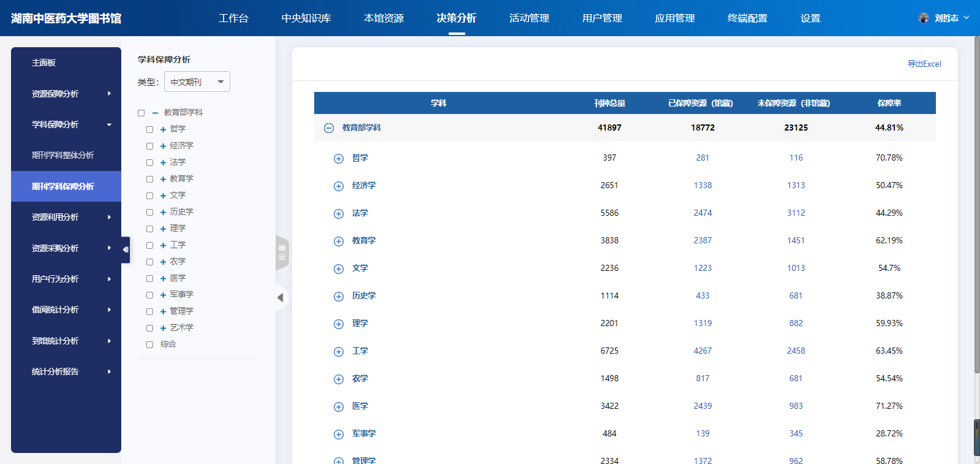Collapse the filter panel with the triangle arrow
The width and height of the screenshot is (980, 464).
[x=281, y=298]
